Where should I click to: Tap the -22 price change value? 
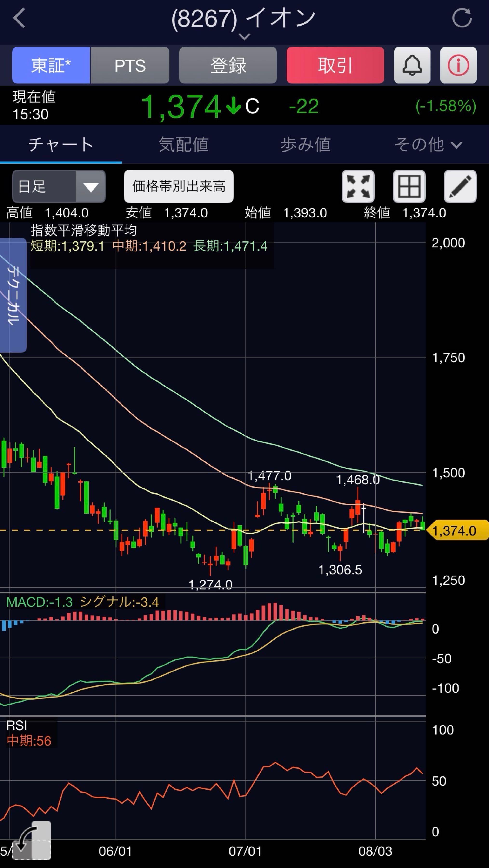[x=304, y=107]
